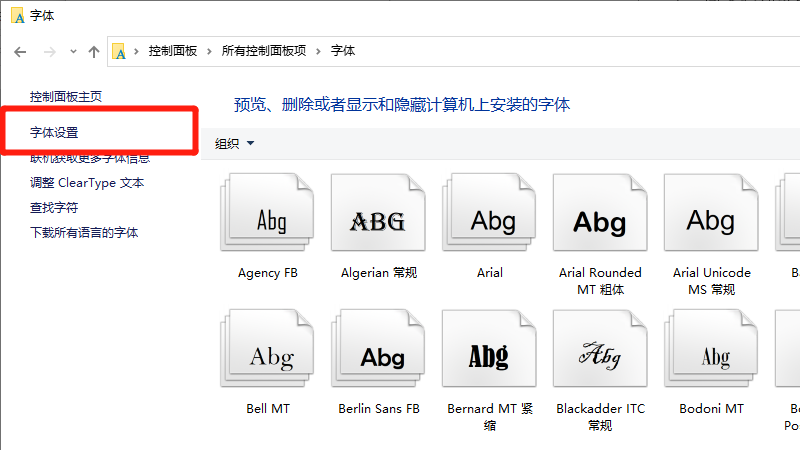Click the forward navigation arrow
This screenshot has height=450, width=800.
click(x=49, y=52)
